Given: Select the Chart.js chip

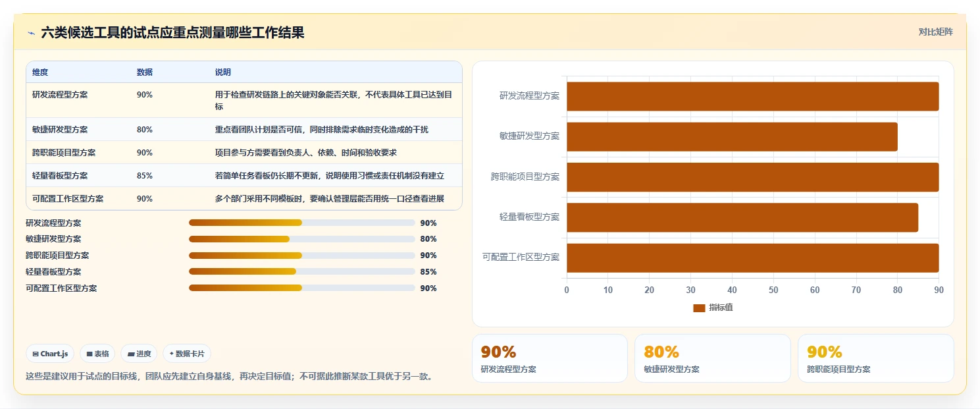Looking at the screenshot, I should [50, 354].
